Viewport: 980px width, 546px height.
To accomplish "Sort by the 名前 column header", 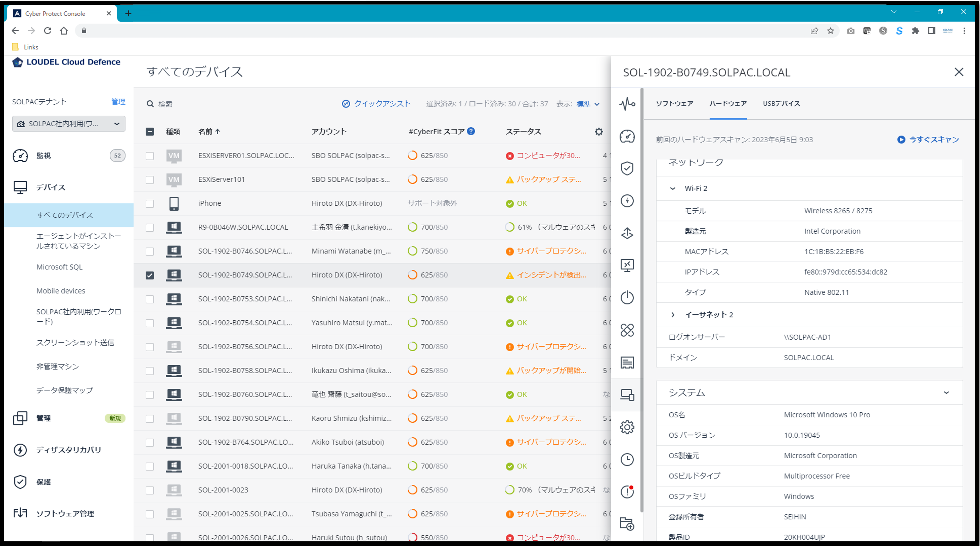I will click(x=209, y=131).
